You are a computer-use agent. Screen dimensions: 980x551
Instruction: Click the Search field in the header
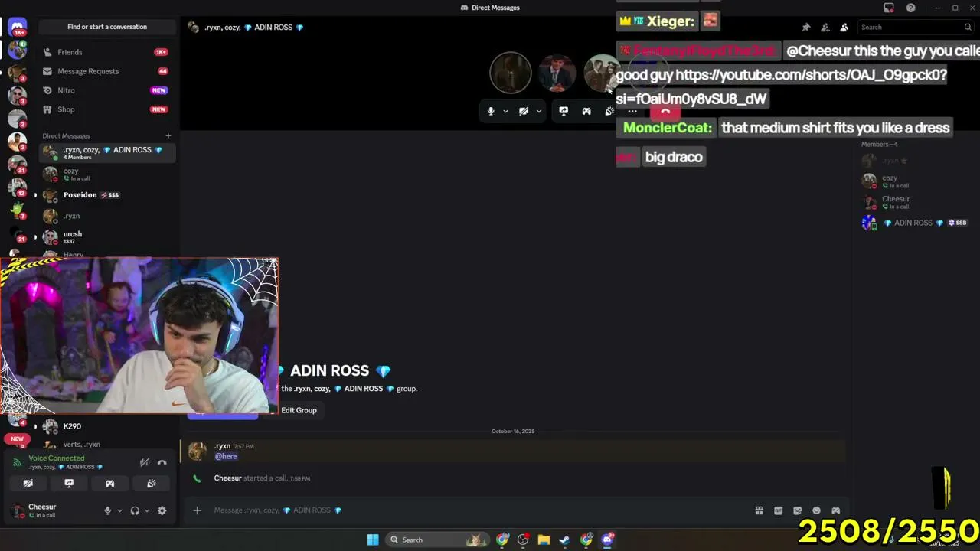click(915, 27)
